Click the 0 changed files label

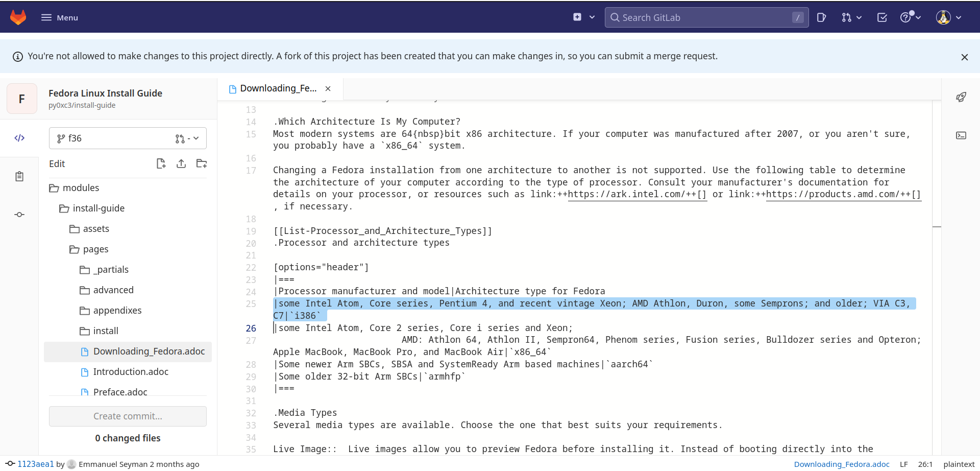pyautogui.click(x=128, y=438)
